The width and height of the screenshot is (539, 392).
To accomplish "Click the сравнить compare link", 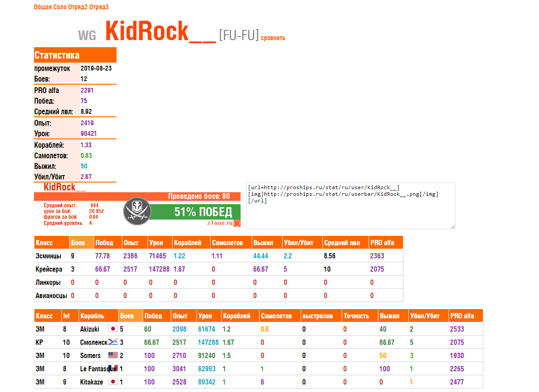I will [x=273, y=38].
